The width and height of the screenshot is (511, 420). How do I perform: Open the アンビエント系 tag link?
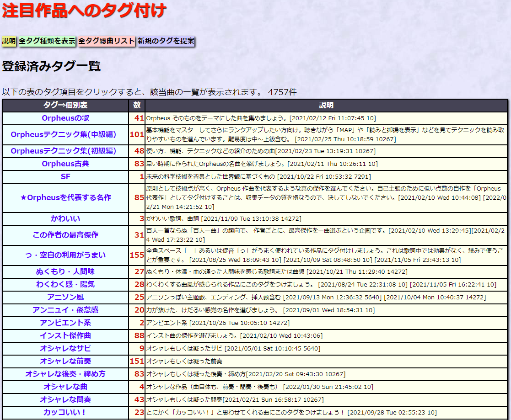click(x=65, y=323)
